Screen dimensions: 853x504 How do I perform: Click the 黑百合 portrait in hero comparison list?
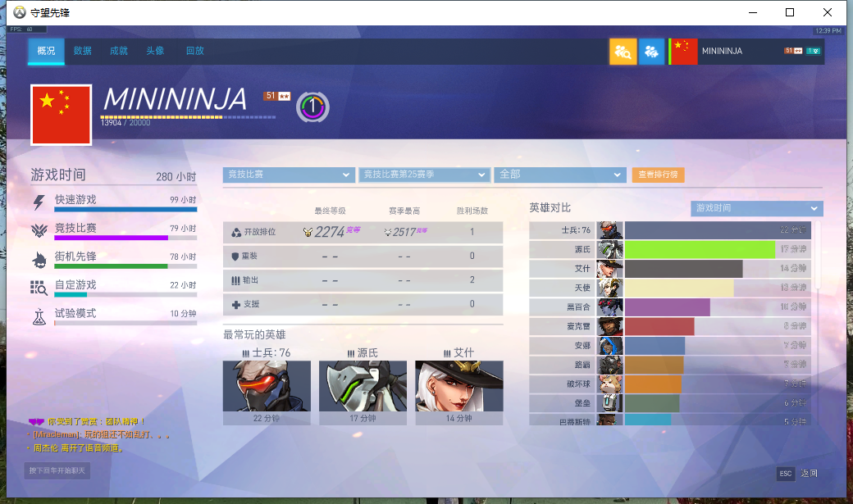[x=610, y=307]
